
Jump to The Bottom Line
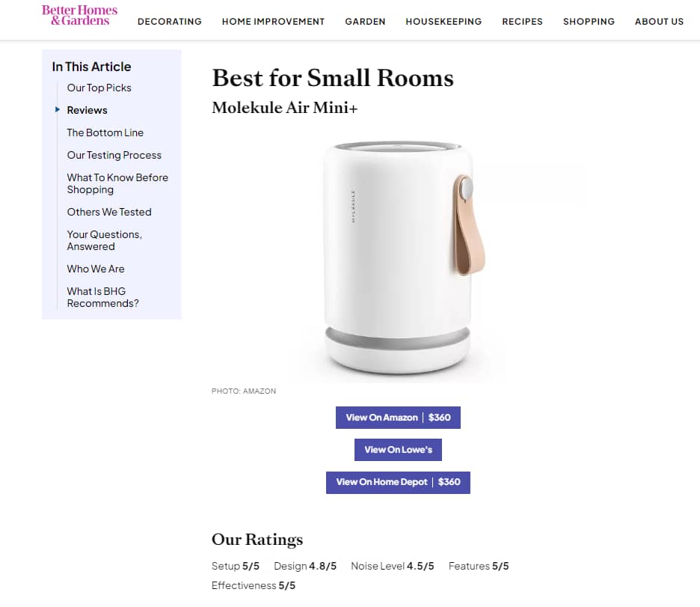click(x=105, y=132)
